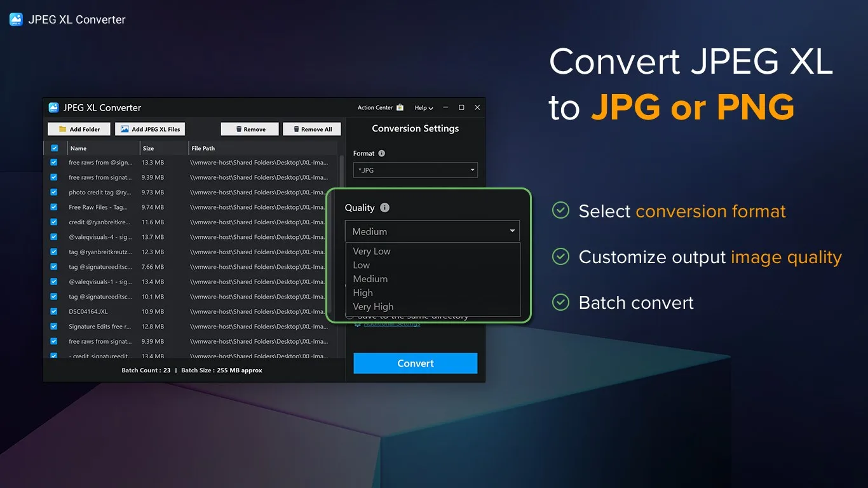This screenshot has height=488, width=868.
Task: Click the file path of DSC04164.JXL
Action: 259,311
